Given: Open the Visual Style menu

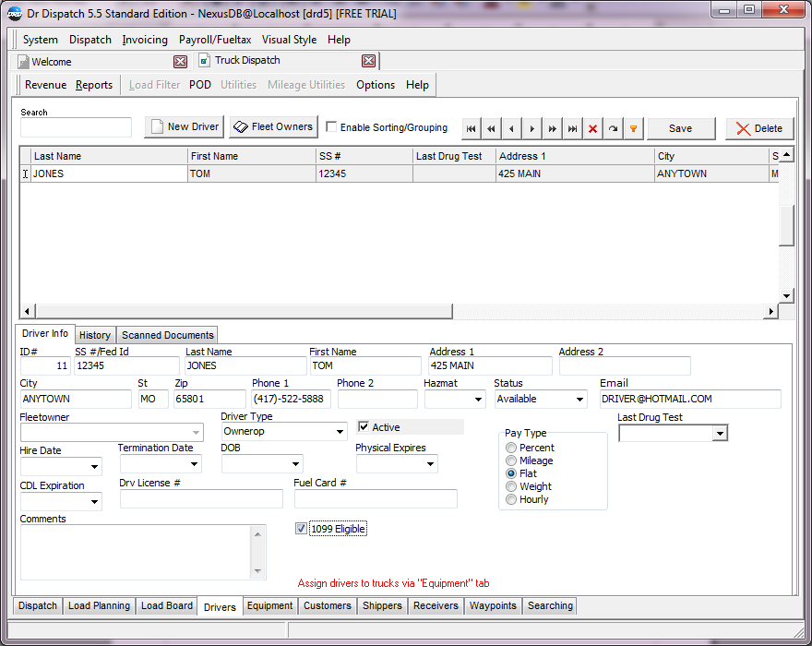Looking at the screenshot, I should coord(289,40).
